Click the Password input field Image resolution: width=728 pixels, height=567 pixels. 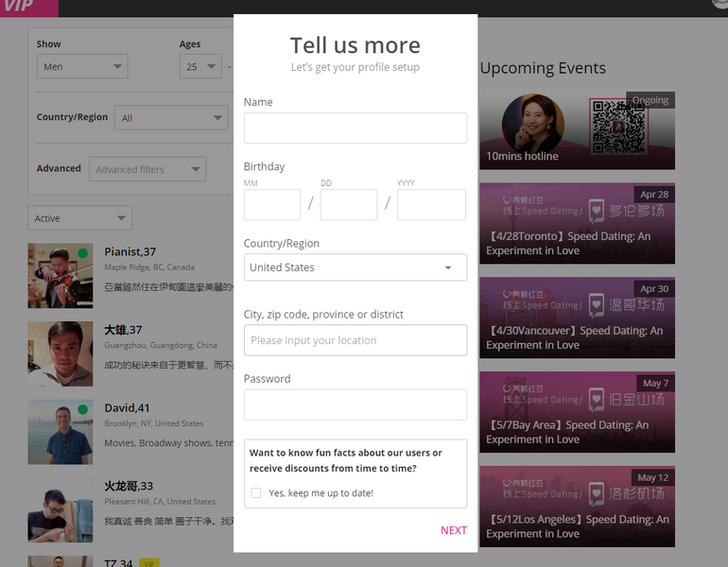pyautogui.click(x=355, y=404)
